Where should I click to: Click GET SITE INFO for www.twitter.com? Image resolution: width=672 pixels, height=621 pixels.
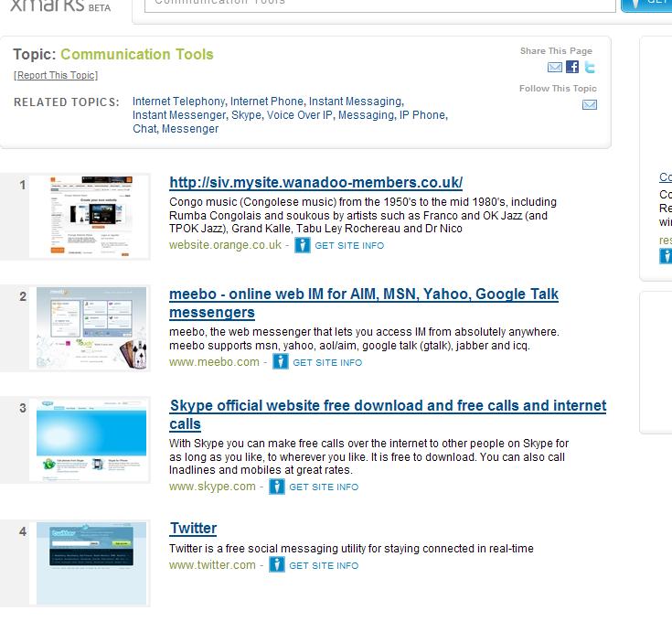pyautogui.click(x=324, y=566)
